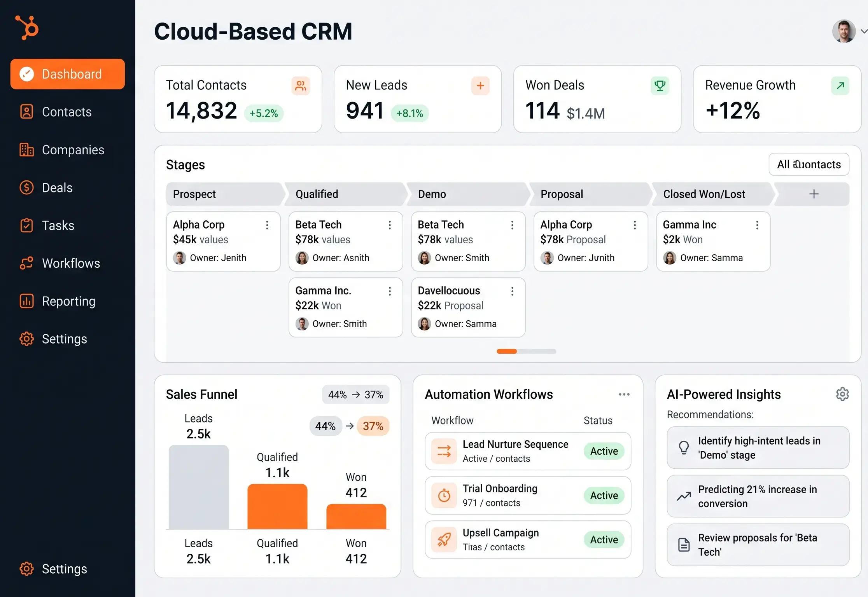Click the HubSpot sprocket logo

27,27
